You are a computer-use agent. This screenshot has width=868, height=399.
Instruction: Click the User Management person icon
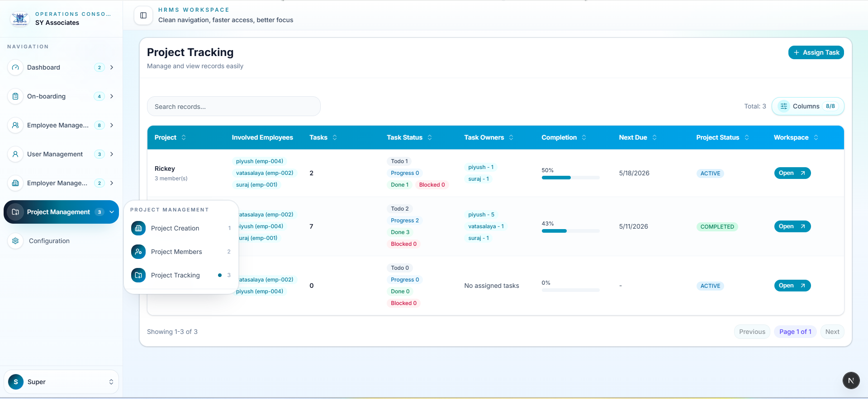point(15,154)
